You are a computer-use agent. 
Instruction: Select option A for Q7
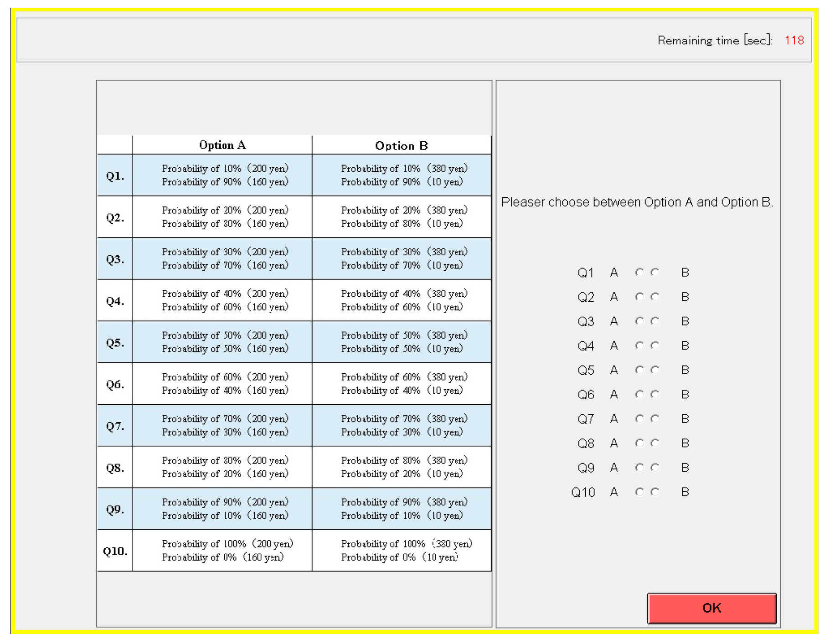(639, 419)
